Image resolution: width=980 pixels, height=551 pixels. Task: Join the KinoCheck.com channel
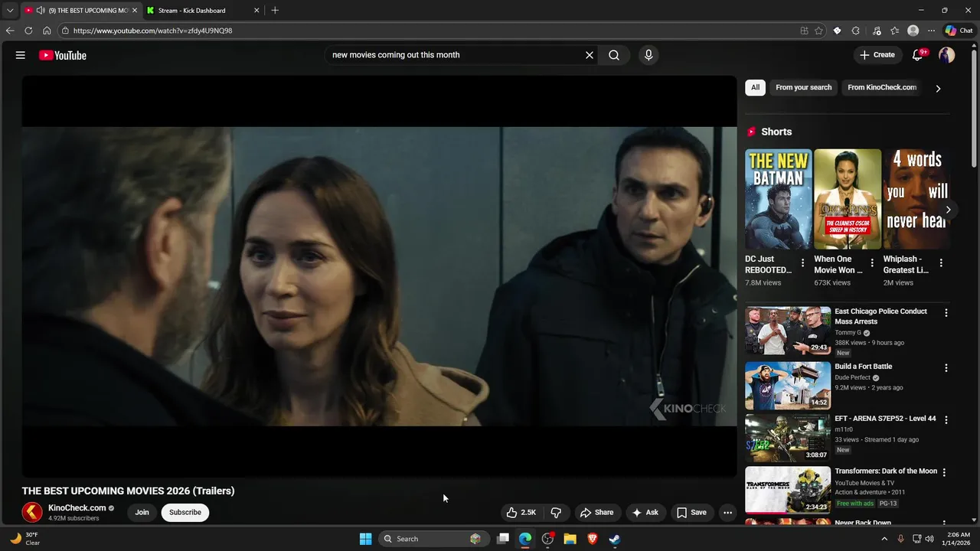coord(142,513)
